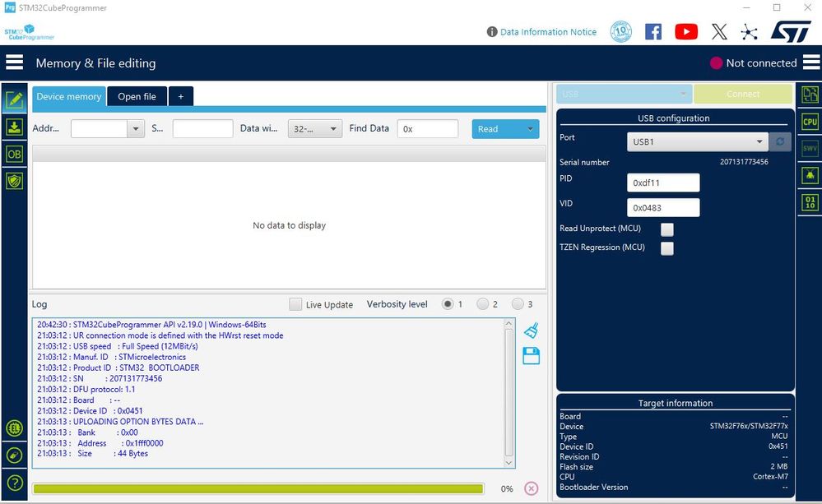Save the log with floppy disk icon

[531, 356]
